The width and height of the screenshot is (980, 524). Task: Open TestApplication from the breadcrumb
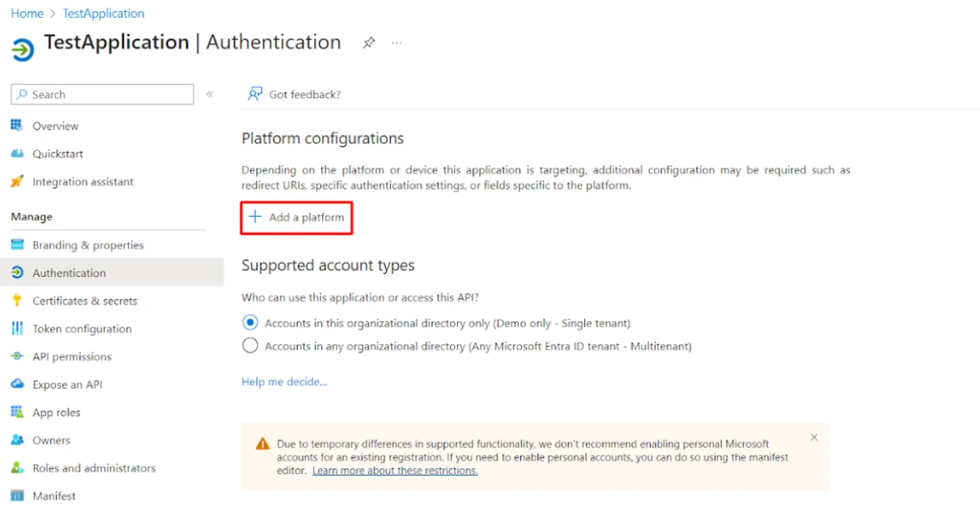pos(103,13)
